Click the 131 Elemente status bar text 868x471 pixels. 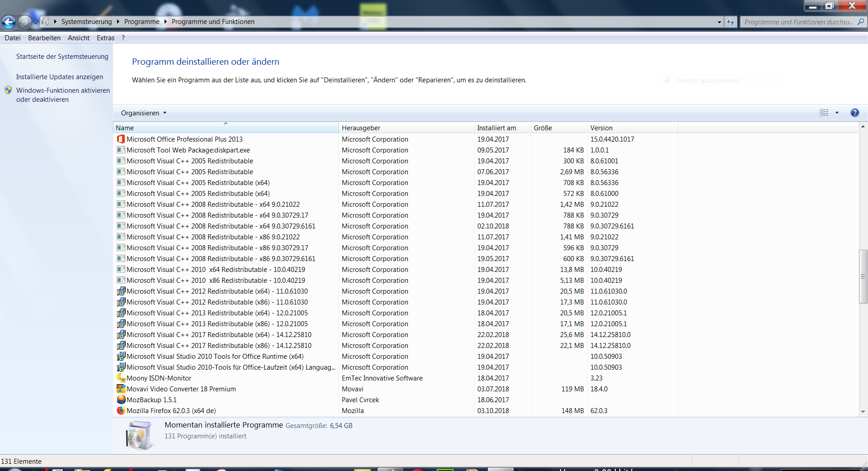click(21, 461)
